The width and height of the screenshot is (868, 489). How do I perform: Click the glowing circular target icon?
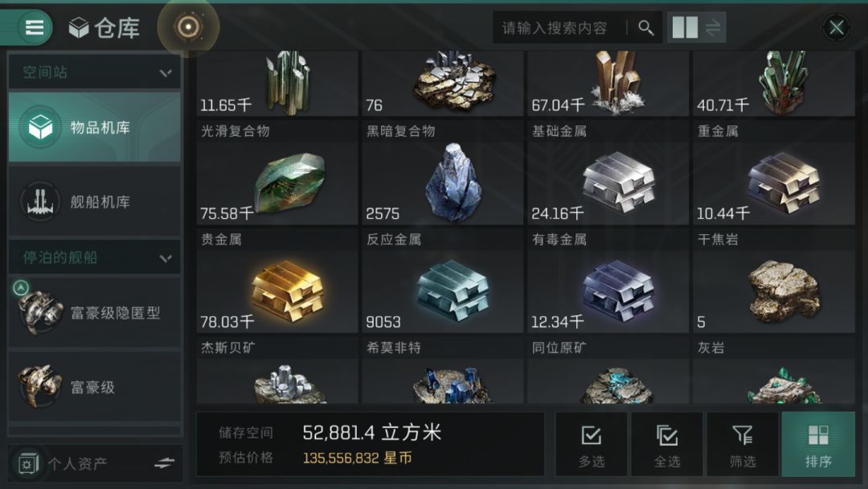[x=188, y=27]
